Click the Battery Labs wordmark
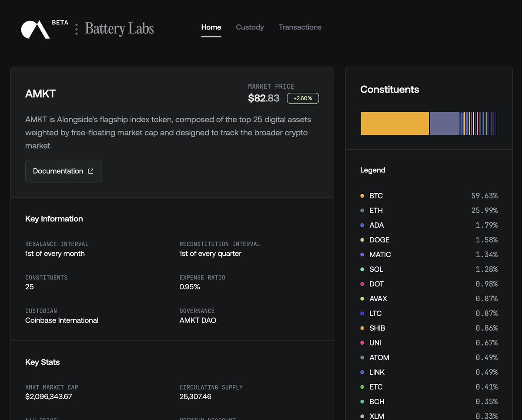 [x=119, y=29]
